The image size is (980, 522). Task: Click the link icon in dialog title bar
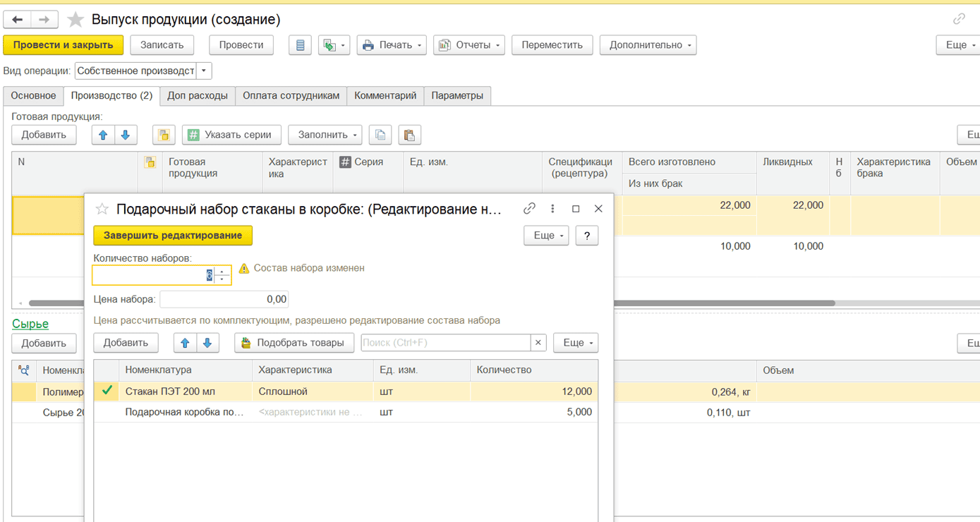point(529,209)
